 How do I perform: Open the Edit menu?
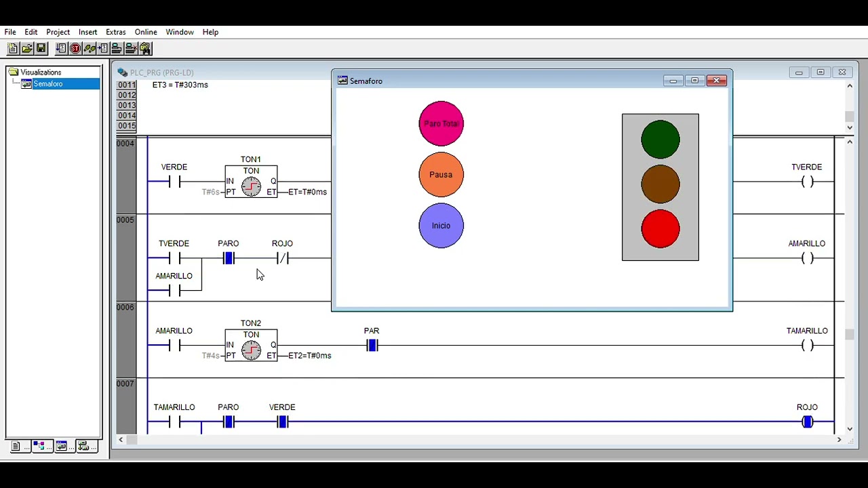point(31,32)
